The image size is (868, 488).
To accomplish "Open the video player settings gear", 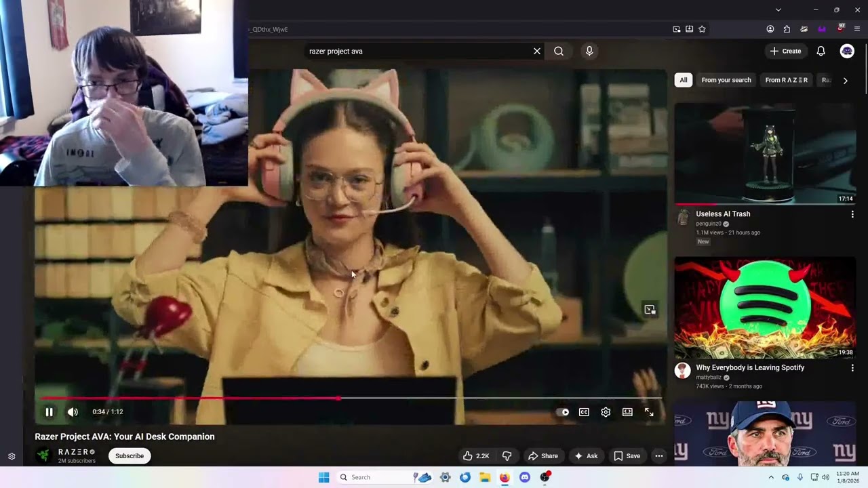I will [x=606, y=412].
